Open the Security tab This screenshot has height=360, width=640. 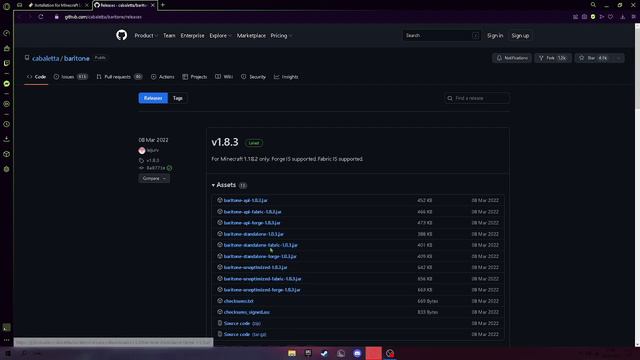[253, 77]
